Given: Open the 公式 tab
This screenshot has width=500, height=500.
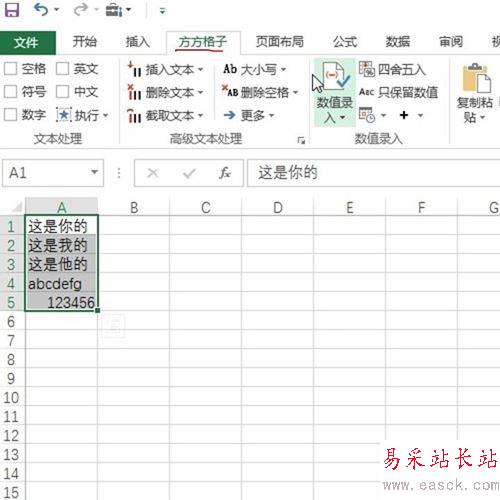Looking at the screenshot, I should (345, 42).
